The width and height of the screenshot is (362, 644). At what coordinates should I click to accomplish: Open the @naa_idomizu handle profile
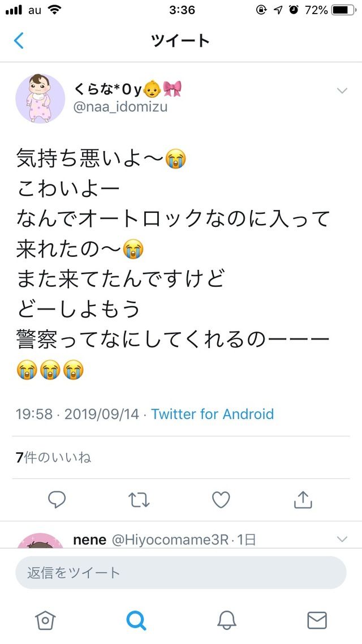(x=120, y=107)
